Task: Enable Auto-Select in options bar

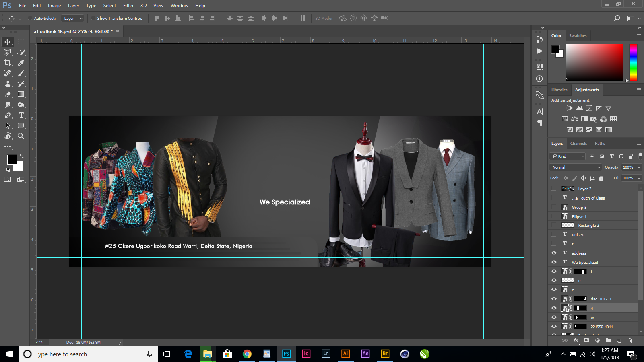Action: tap(30, 18)
